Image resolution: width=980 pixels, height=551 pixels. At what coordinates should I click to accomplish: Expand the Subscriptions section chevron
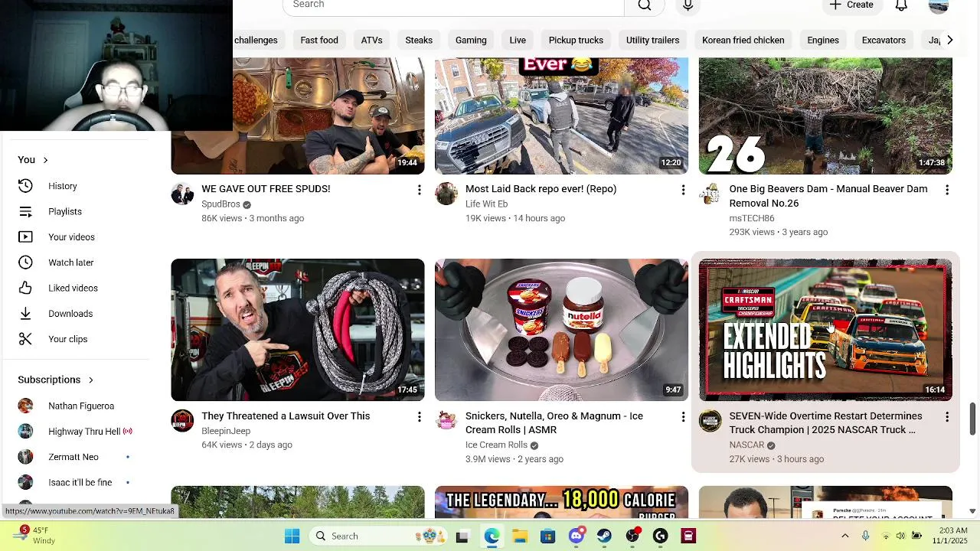coord(90,380)
